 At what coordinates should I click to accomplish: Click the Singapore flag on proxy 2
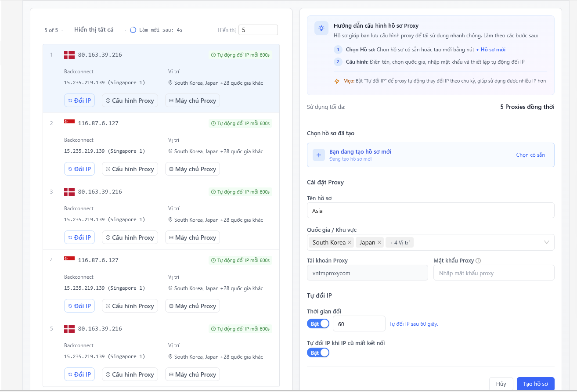(x=69, y=122)
